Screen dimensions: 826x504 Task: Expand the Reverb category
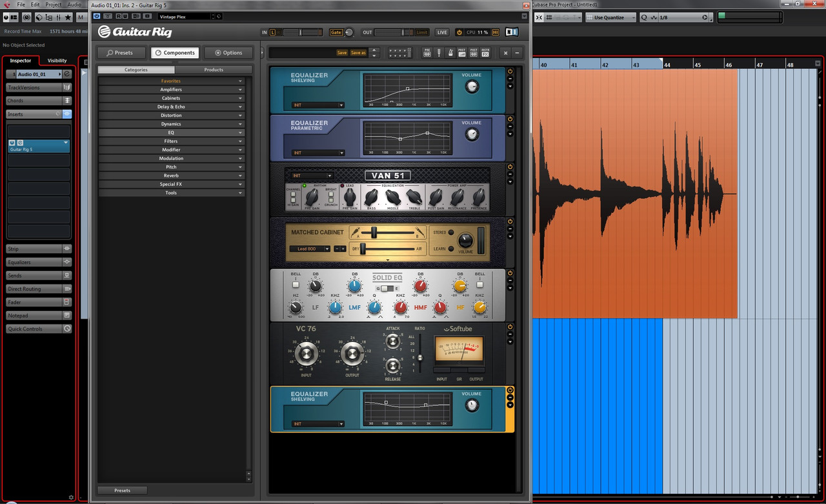[x=171, y=176]
